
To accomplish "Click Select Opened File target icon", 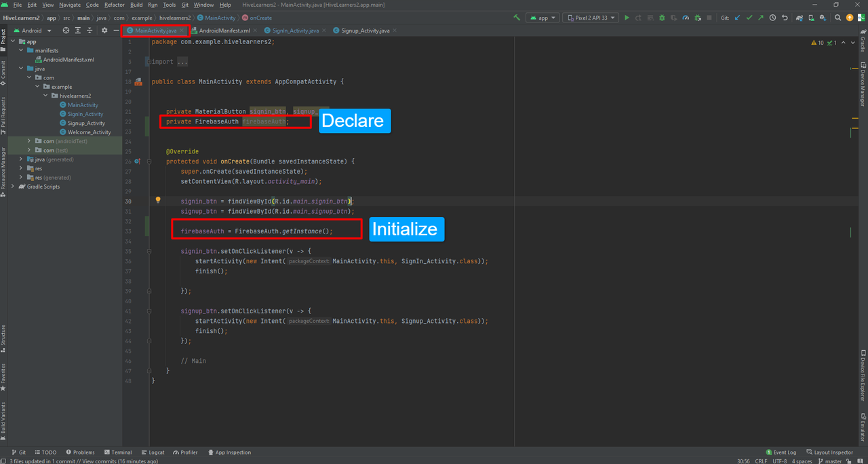I will click(66, 31).
